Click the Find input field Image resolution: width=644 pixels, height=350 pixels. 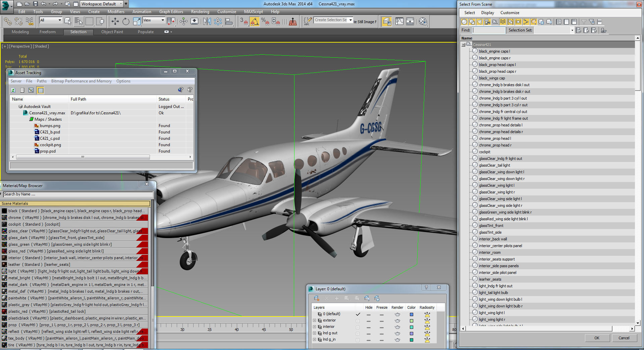489,30
